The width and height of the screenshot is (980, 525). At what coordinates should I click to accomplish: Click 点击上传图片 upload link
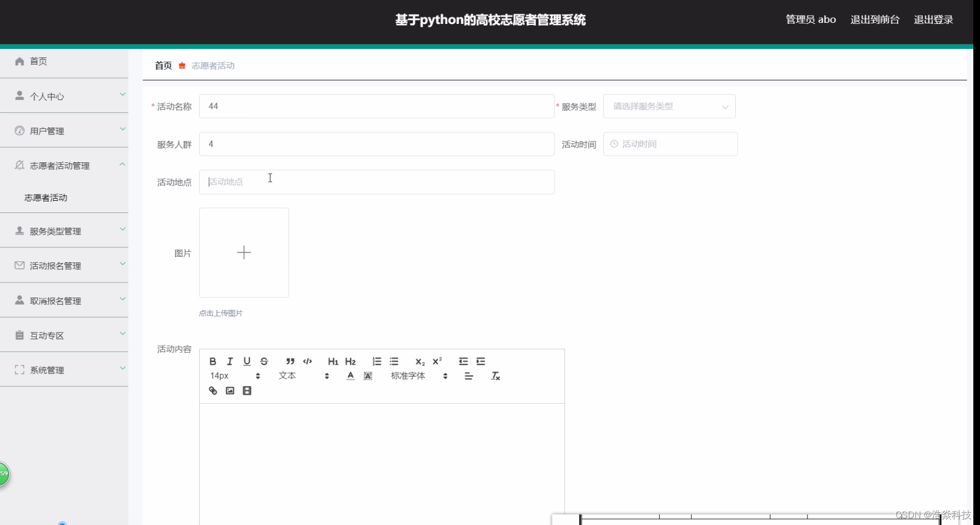[x=220, y=313]
